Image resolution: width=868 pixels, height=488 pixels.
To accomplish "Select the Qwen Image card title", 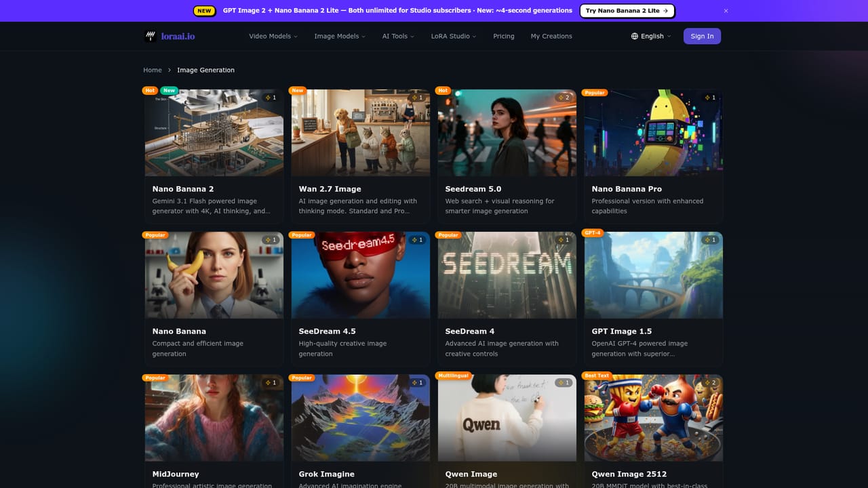I will click(471, 474).
